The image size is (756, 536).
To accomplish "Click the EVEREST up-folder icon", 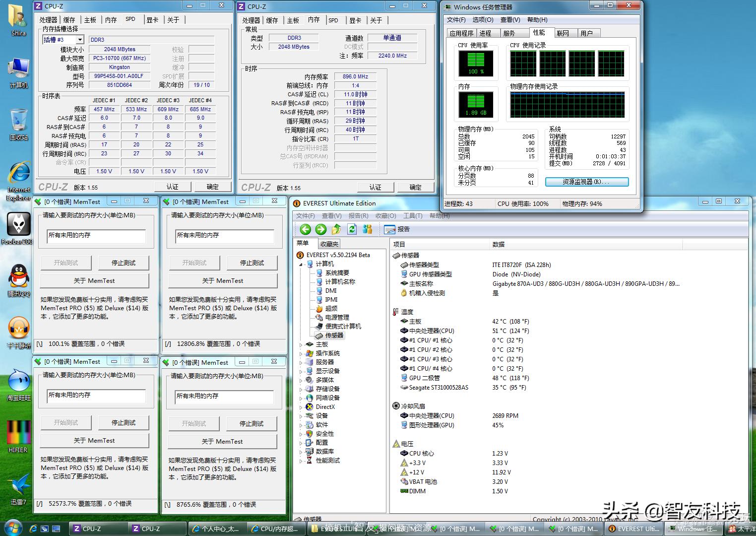I will [336, 229].
